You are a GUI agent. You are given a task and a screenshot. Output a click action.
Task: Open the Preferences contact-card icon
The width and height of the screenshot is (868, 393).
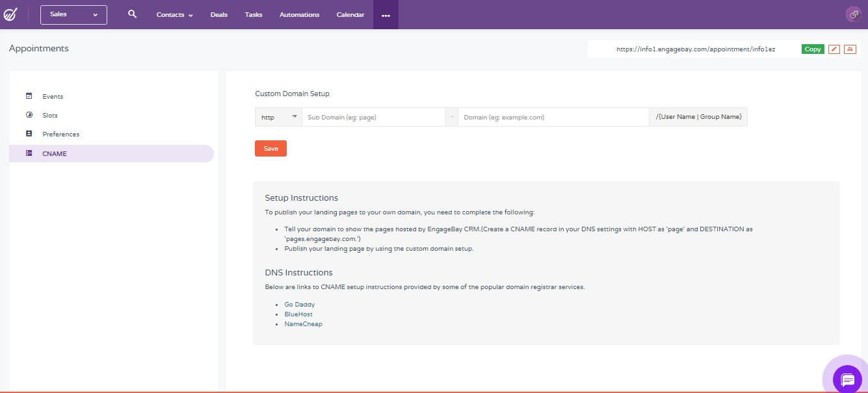click(x=29, y=134)
